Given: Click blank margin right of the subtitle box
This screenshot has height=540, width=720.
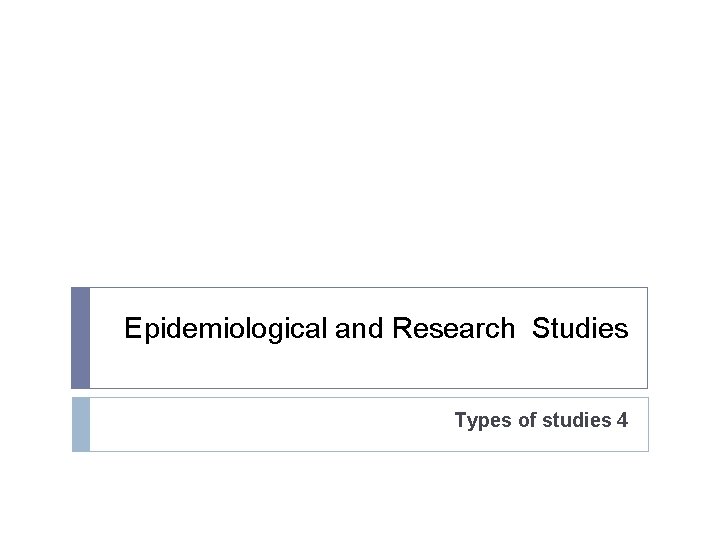Looking at the screenshot, I should (684, 424).
